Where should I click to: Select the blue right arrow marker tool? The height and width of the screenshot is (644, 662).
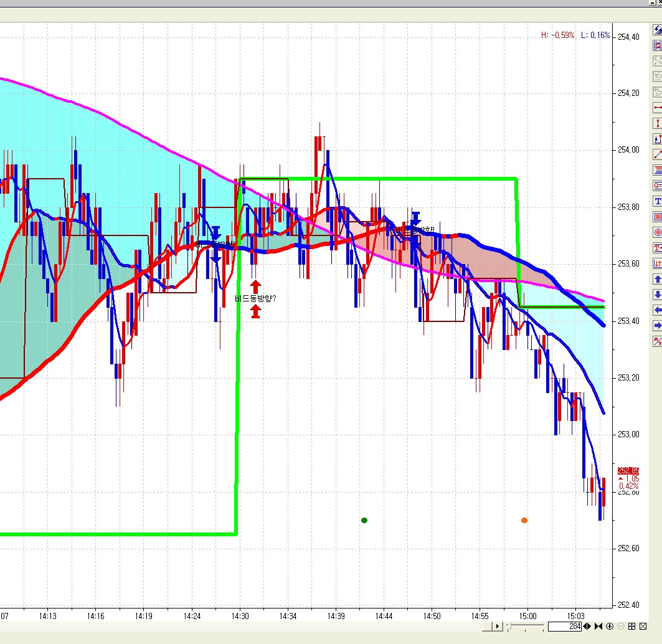click(658, 326)
